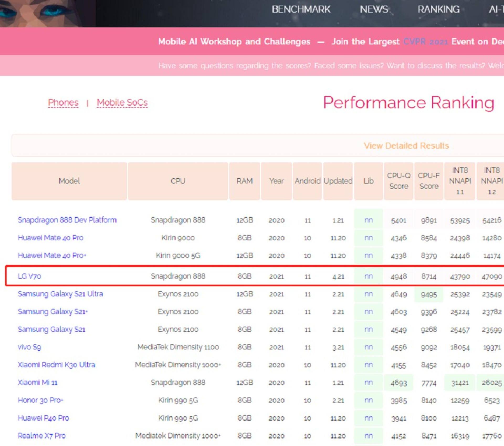504x446 pixels.
Task: Open the RANKING menu item
Action: click(438, 9)
